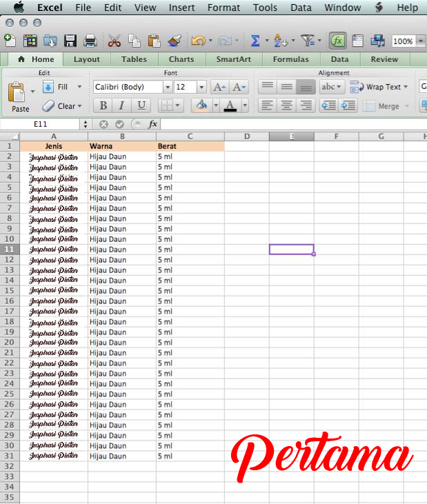427x504 pixels.
Task: Open the Paste options arrow
Action: [x=32, y=92]
